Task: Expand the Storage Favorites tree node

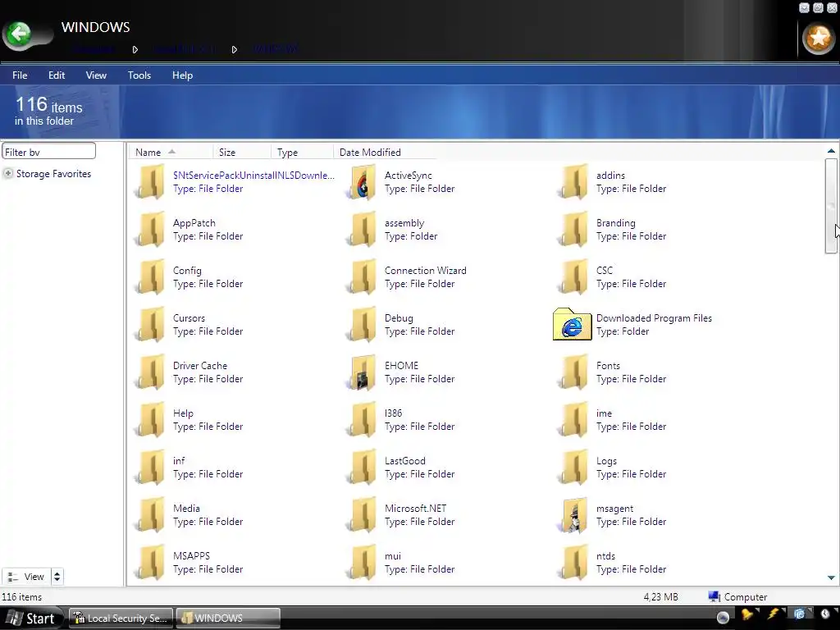Action: click(8, 174)
